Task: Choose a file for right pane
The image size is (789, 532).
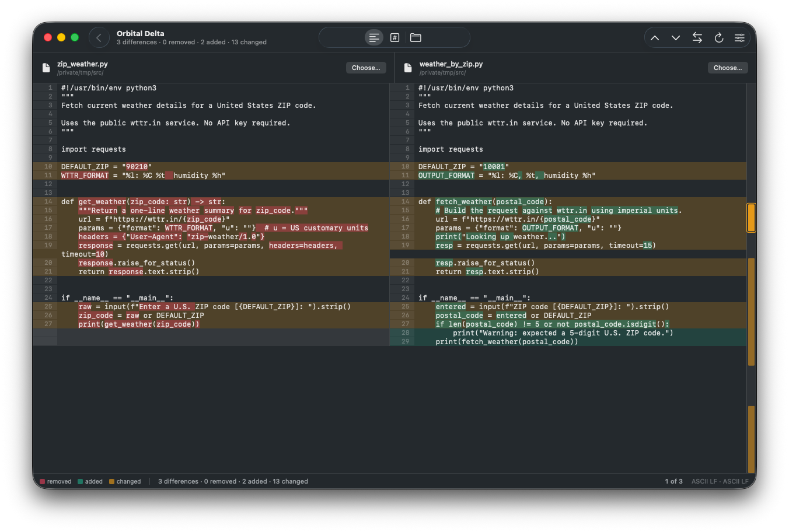Action: [728, 68]
